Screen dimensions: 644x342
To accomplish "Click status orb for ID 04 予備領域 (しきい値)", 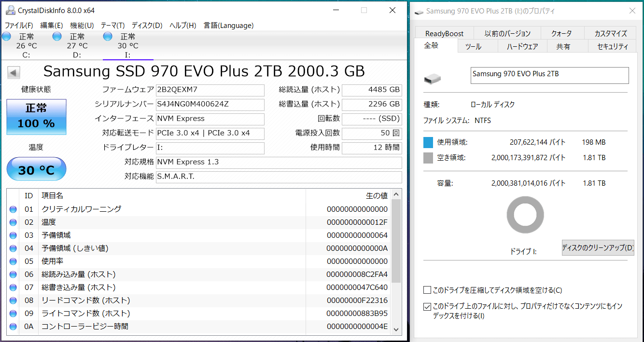I will tap(13, 248).
